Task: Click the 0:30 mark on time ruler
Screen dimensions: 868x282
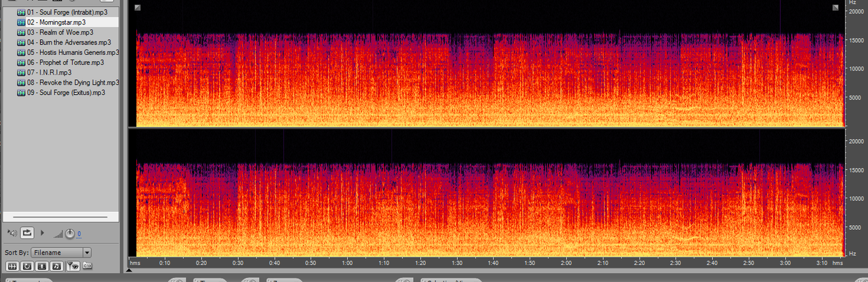Action: pos(237,263)
